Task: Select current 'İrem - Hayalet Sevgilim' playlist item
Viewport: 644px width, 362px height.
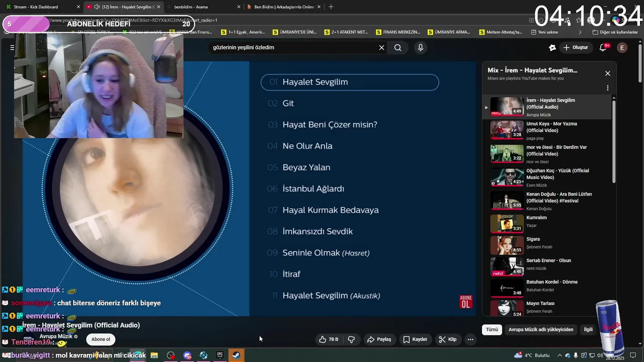Action: pyautogui.click(x=547, y=107)
